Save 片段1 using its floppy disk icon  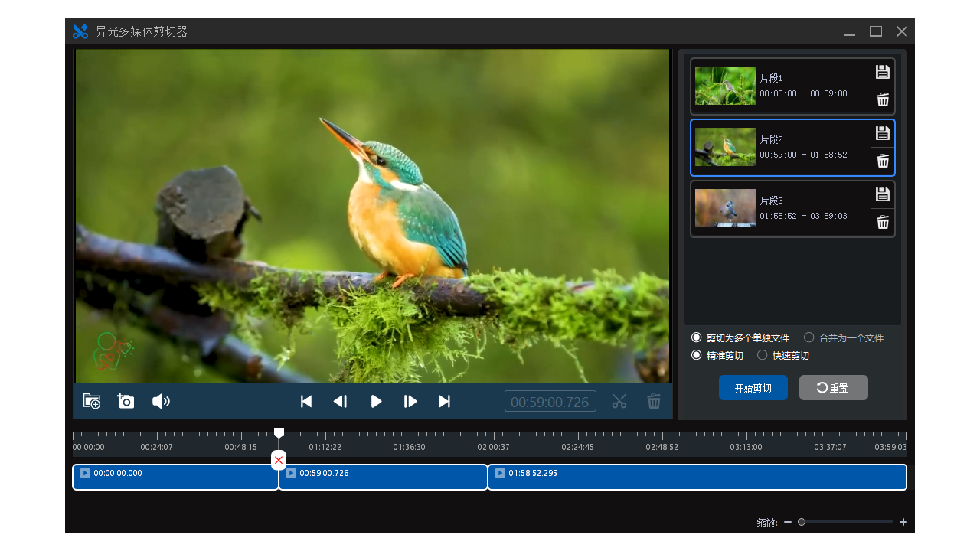click(883, 73)
